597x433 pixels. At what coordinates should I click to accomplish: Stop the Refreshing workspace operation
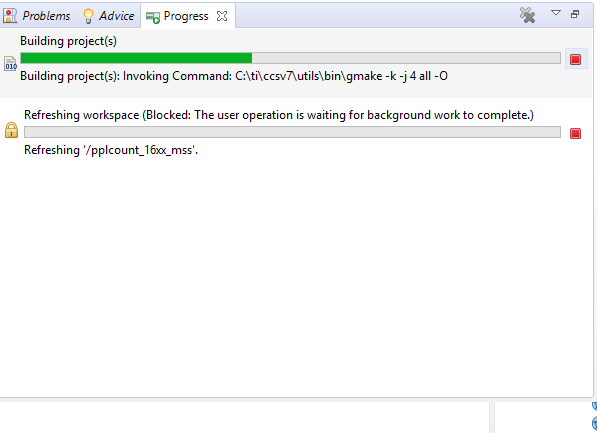pyautogui.click(x=575, y=133)
